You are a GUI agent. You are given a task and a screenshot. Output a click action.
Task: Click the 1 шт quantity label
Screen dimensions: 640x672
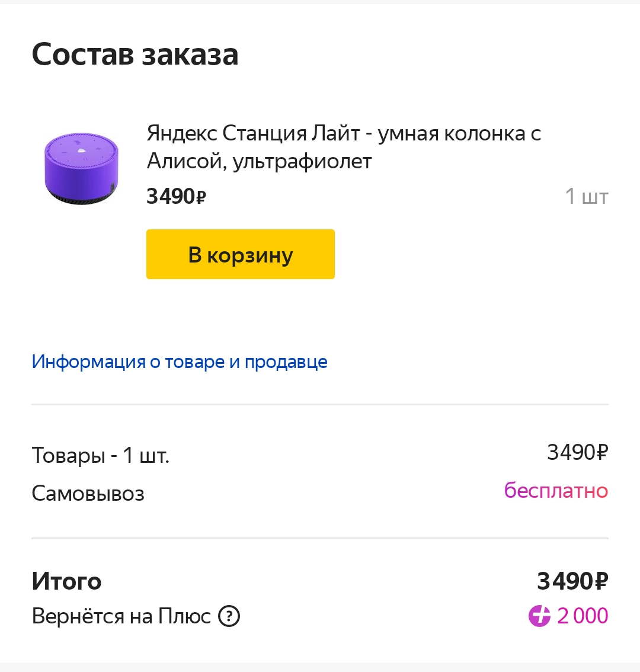coord(587,197)
